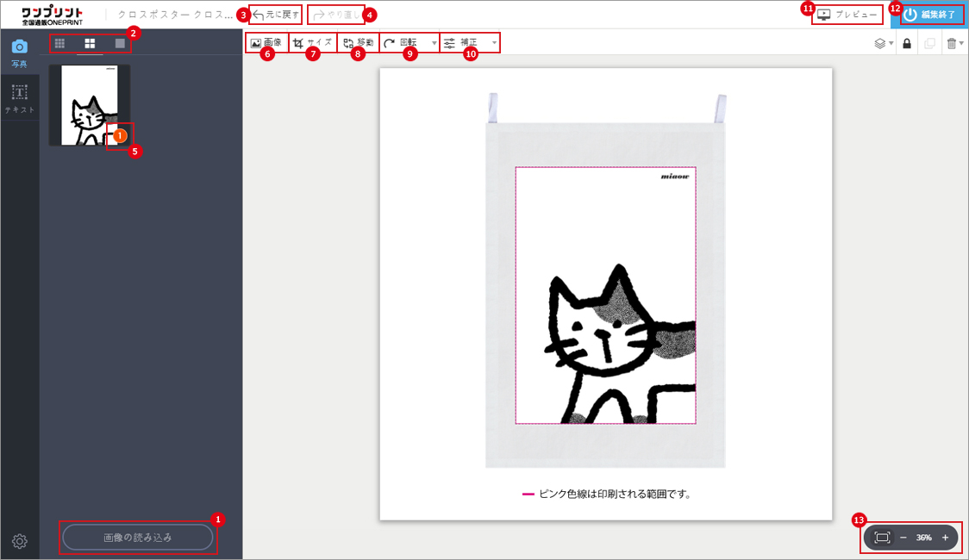Switch thumbnails to single large view
Screen dimensions: 969x560
click(x=121, y=43)
